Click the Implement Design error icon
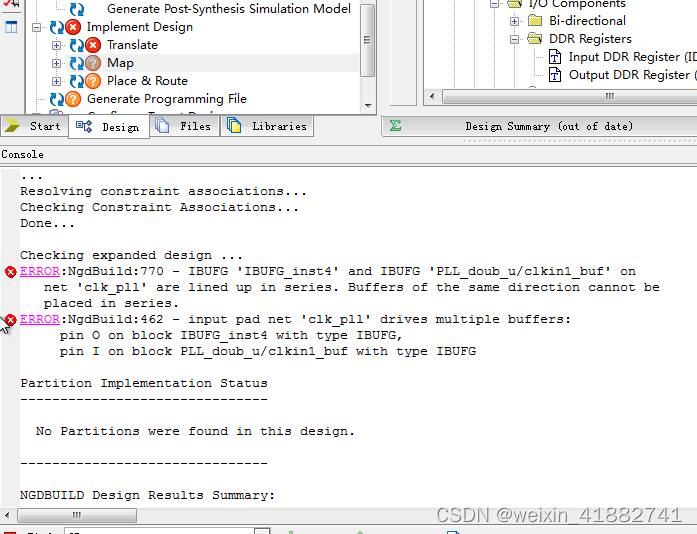The image size is (697, 534). coord(73,27)
